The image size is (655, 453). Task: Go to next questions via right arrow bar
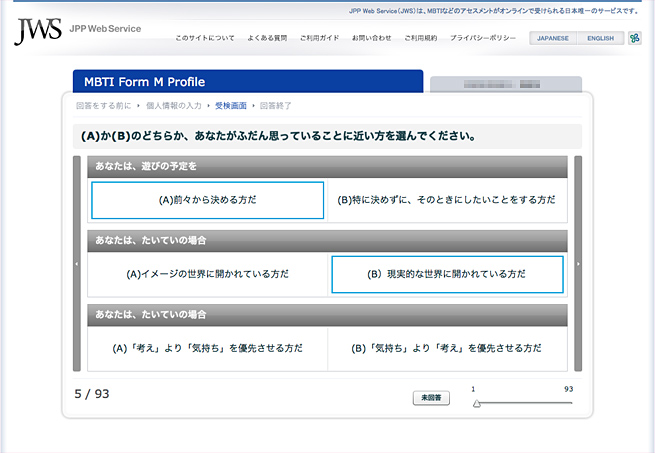pyautogui.click(x=578, y=264)
